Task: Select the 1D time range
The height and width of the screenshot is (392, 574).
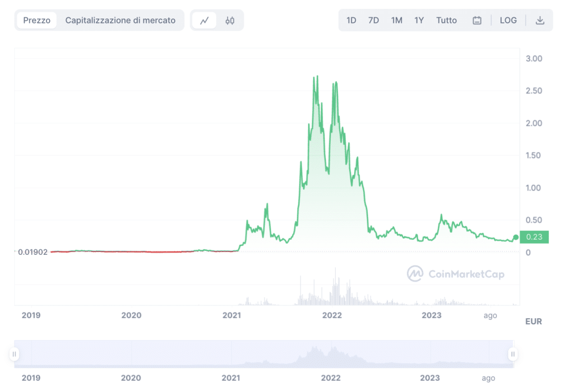Action: point(350,20)
